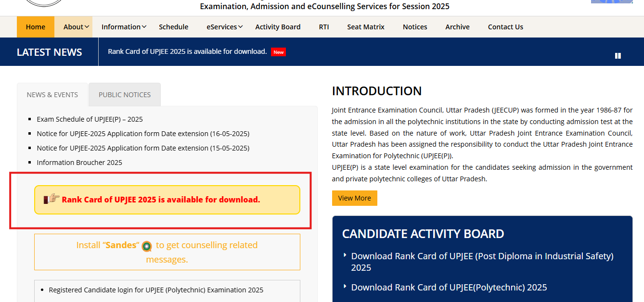This screenshot has width=644, height=302.
Task: Open the Schedule menu item
Action: [174, 27]
